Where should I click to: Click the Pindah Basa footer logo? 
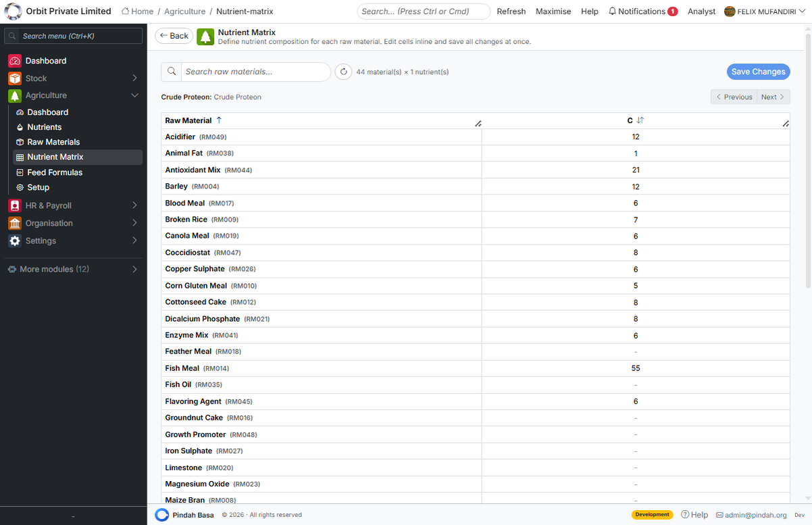(161, 515)
